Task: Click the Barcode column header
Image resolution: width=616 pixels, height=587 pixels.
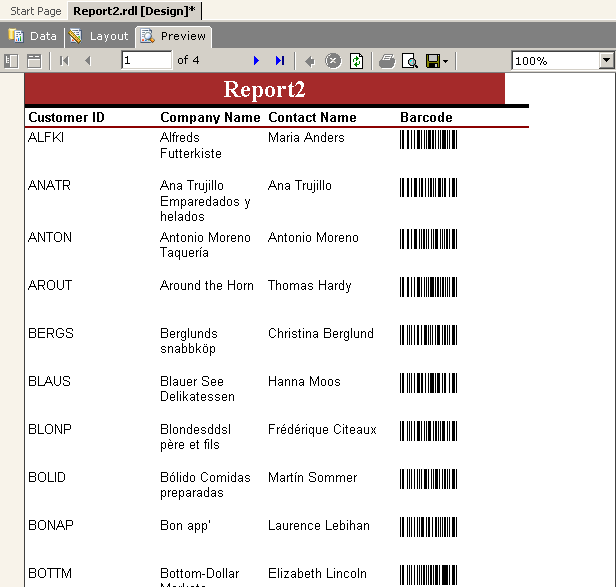Action: pos(426,117)
